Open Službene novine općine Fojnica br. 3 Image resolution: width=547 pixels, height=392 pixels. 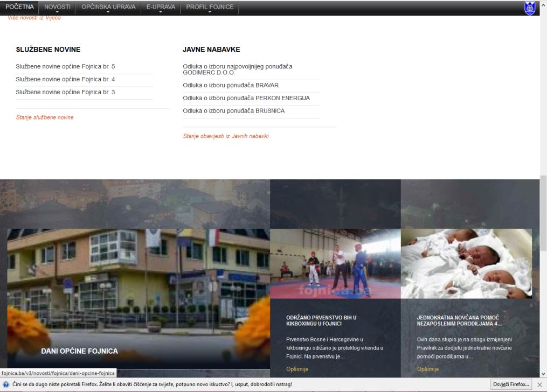65,93
